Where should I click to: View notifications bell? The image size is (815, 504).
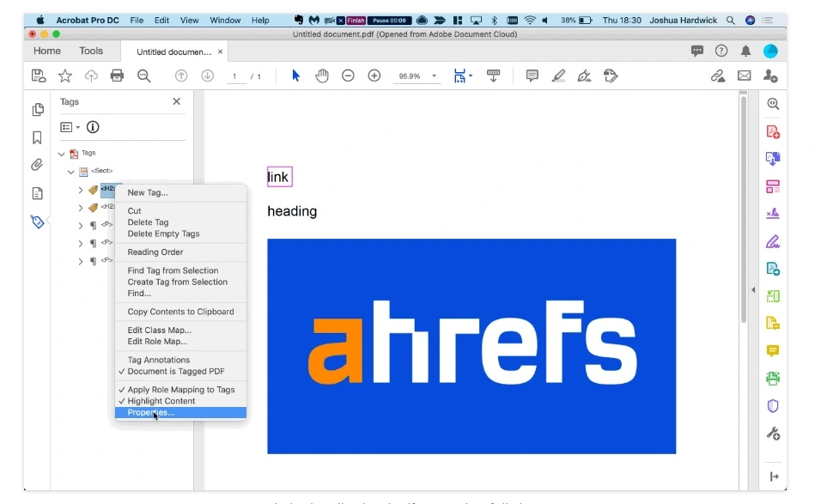(x=746, y=51)
